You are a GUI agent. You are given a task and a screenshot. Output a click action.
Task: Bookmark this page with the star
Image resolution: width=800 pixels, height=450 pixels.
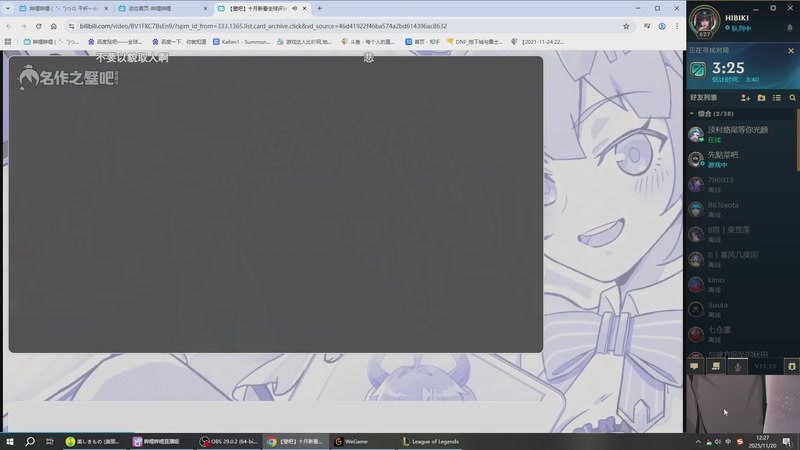626,26
